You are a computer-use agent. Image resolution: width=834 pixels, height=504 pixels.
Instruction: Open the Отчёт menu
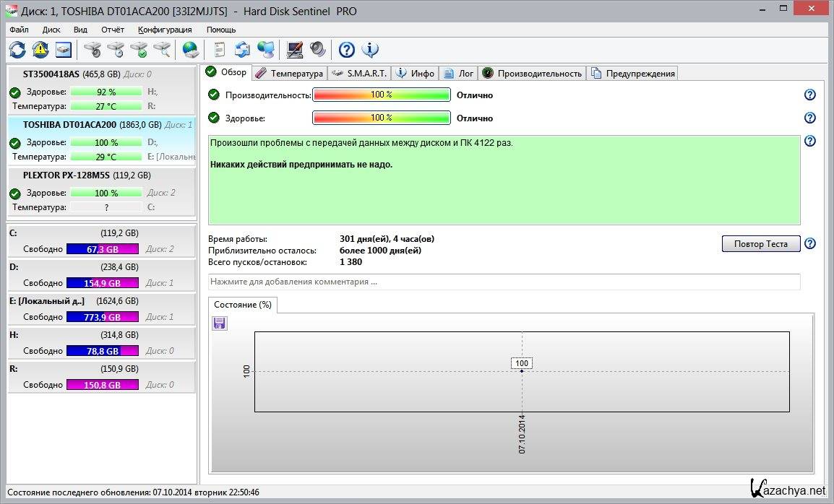pos(113,30)
